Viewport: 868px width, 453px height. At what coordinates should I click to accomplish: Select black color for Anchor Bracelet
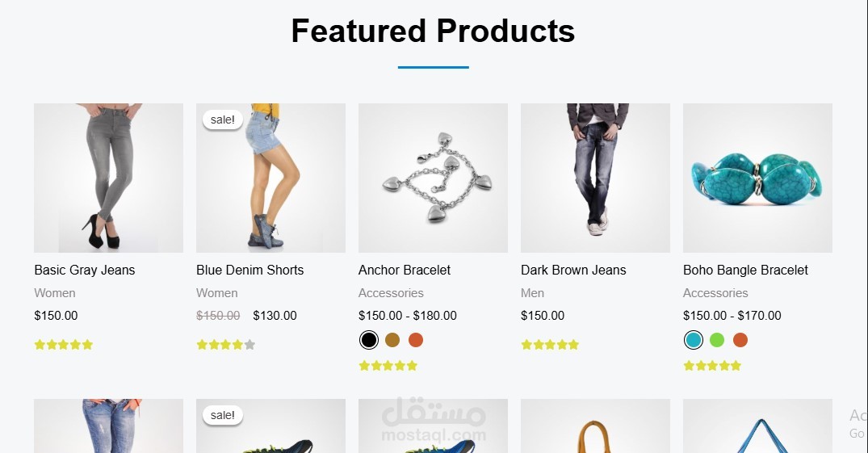369,339
